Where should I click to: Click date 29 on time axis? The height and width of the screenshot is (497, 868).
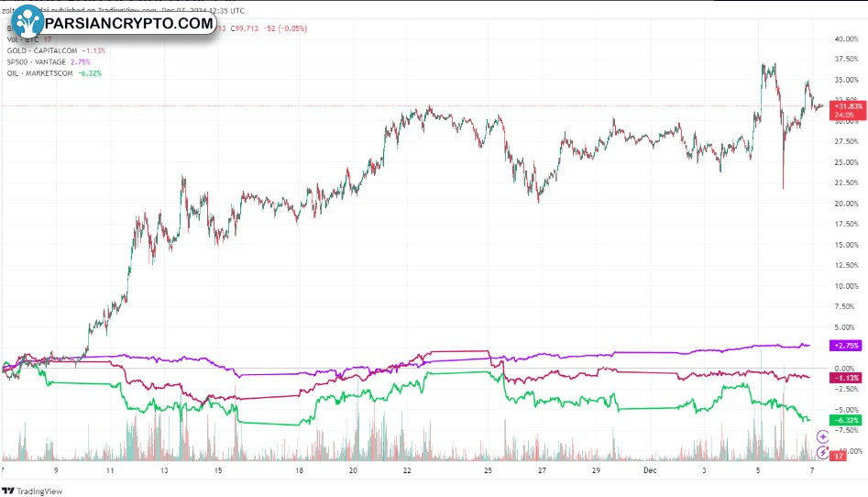tap(596, 470)
